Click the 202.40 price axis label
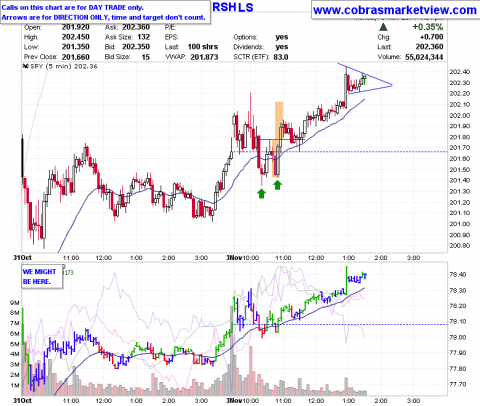The width and height of the screenshot is (480, 406). click(x=459, y=72)
